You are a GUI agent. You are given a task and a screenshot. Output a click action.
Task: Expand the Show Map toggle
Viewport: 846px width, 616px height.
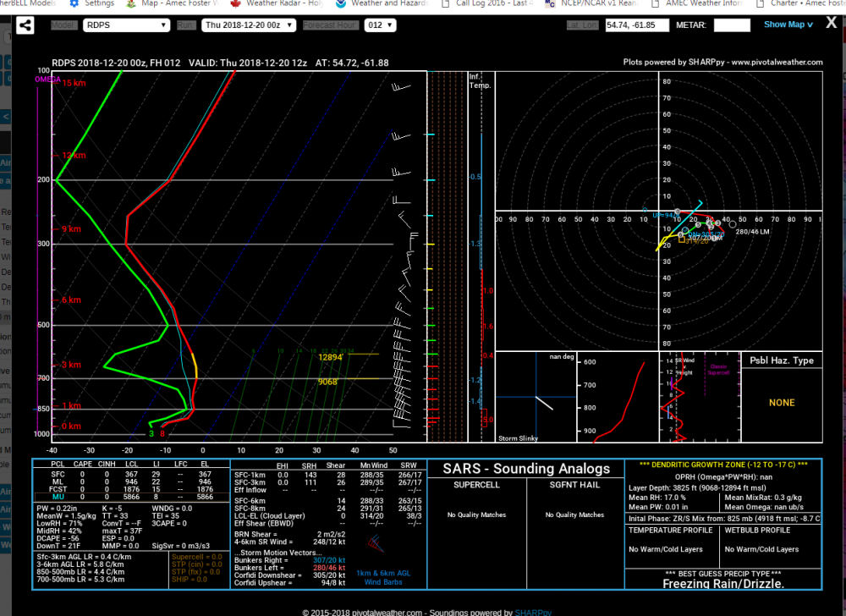click(x=788, y=25)
